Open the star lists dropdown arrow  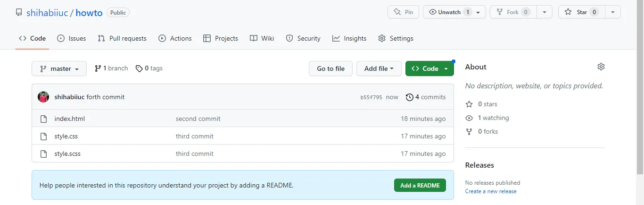tap(613, 12)
